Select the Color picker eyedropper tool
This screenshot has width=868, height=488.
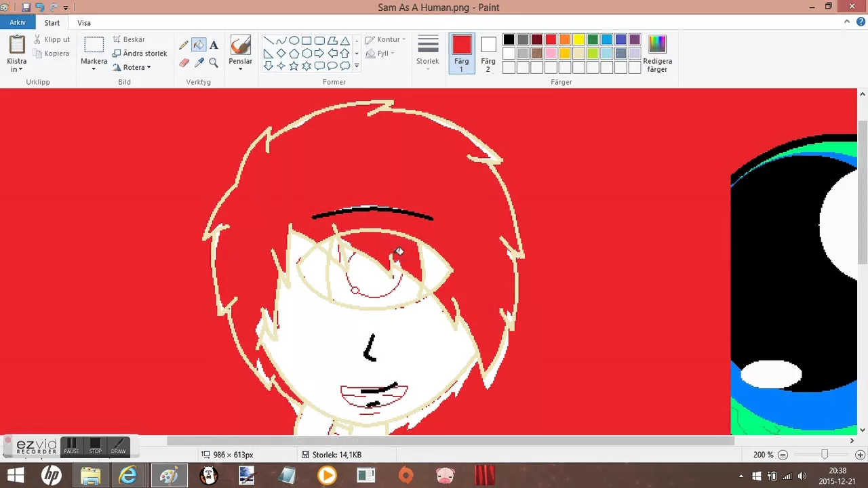(x=199, y=62)
